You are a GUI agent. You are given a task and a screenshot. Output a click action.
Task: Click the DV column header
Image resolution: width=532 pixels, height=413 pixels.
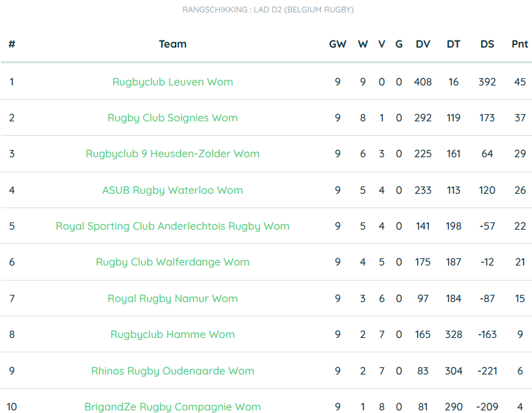[423, 44]
